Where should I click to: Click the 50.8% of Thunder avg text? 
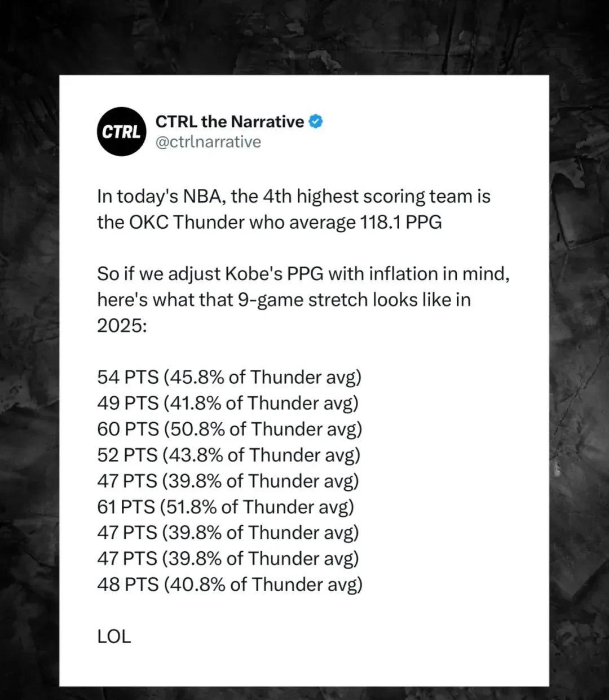point(263,429)
